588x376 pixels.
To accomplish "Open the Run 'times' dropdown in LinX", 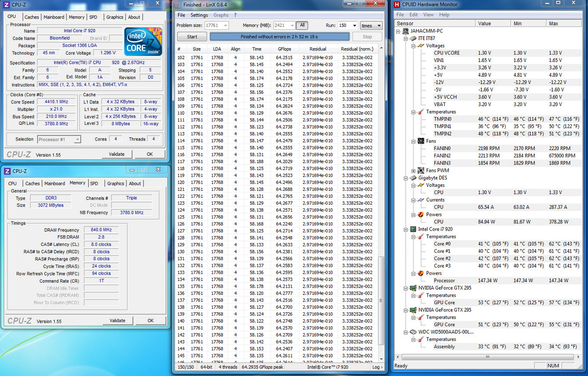I will pyautogui.click(x=371, y=26).
